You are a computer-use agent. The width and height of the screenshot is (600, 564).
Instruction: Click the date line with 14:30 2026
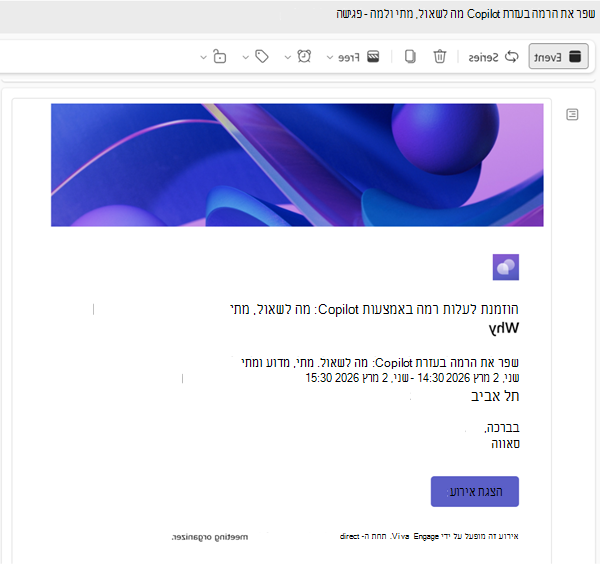(x=412, y=378)
